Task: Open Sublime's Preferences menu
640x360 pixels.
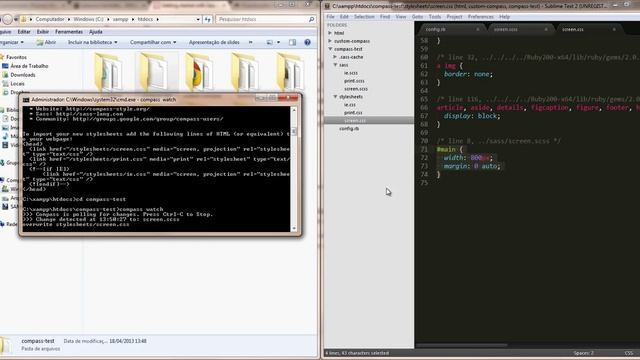Action: click(480, 17)
